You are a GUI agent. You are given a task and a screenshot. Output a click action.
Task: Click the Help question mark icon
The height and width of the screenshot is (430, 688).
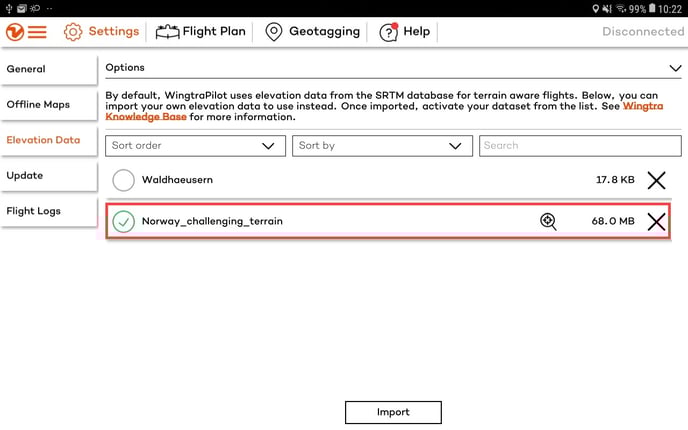click(x=388, y=32)
